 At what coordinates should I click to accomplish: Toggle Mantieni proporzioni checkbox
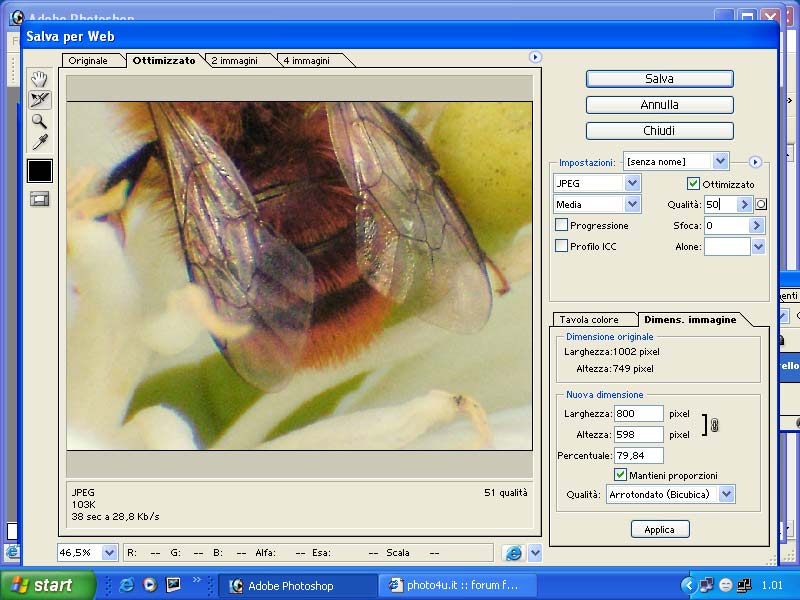click(x=620, y=474)
